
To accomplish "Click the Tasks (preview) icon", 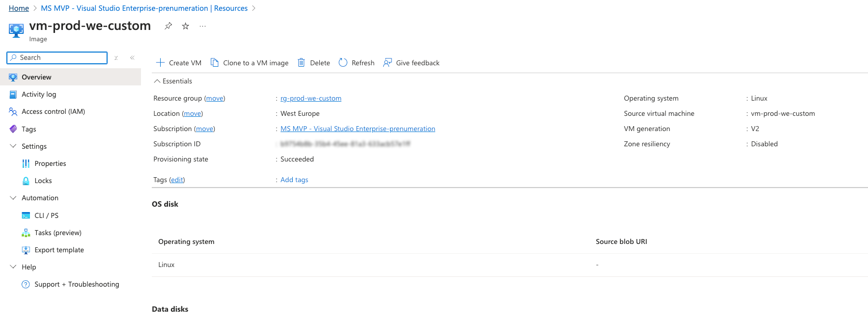I will [26, 233].
